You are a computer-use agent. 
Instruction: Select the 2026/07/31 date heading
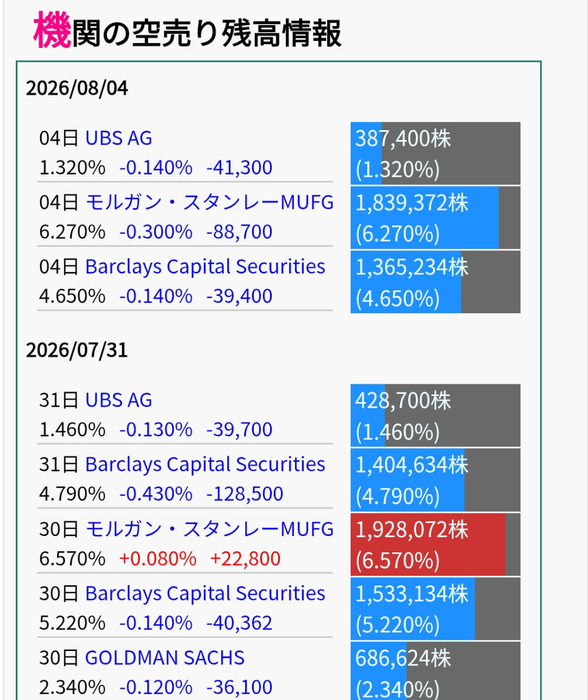pyautogui.click(x=76, y=351)
